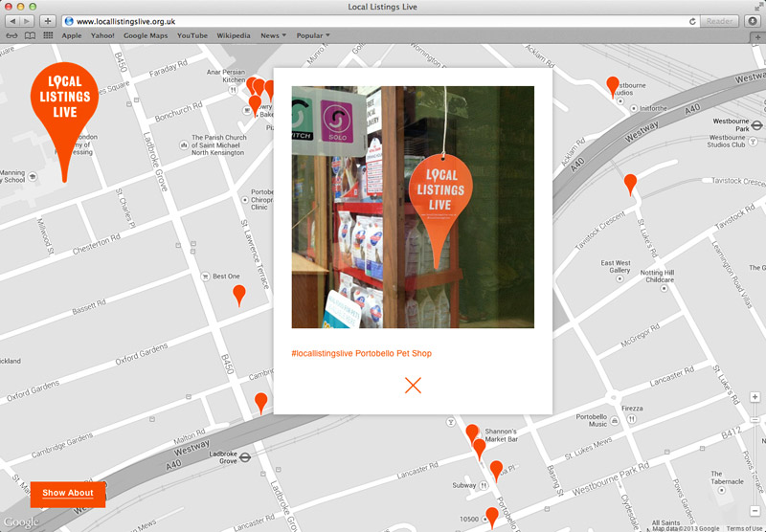Open the Google Maps bookmark
The width and height of the screenshot is (766, 532).
pos(146,35)
